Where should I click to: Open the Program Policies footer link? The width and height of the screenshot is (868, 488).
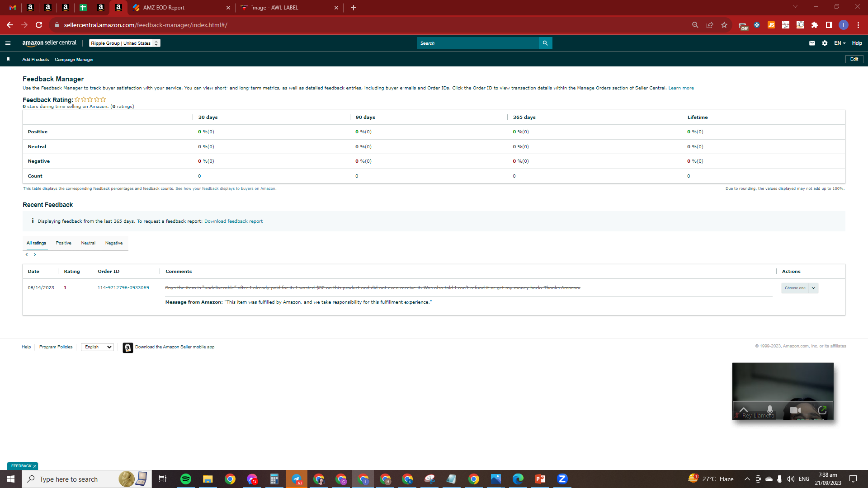point(56,347)
